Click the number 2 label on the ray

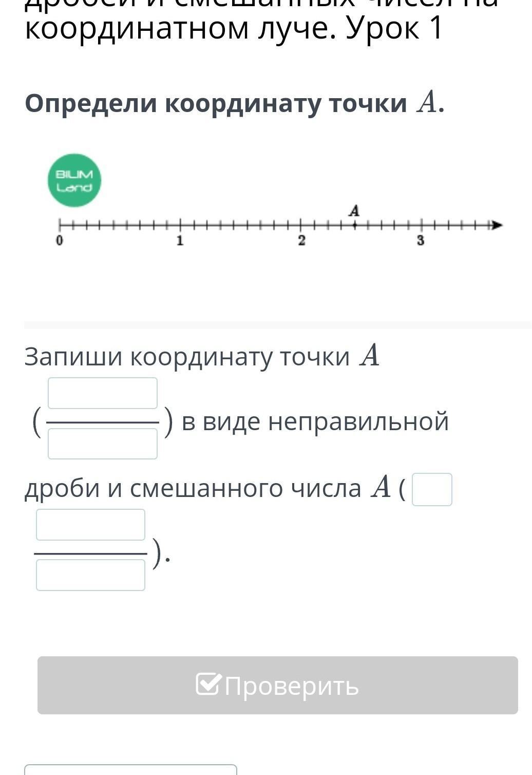301,240
